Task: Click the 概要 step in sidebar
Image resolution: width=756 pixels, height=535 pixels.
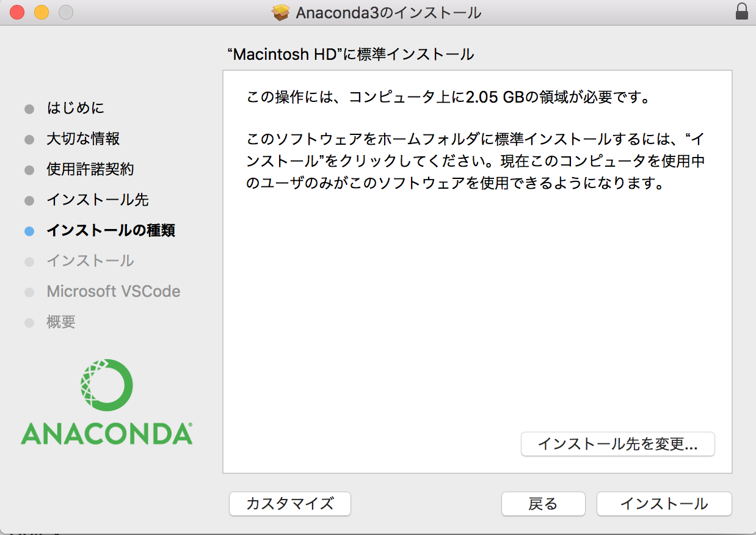Action: (x=61, y=322)
